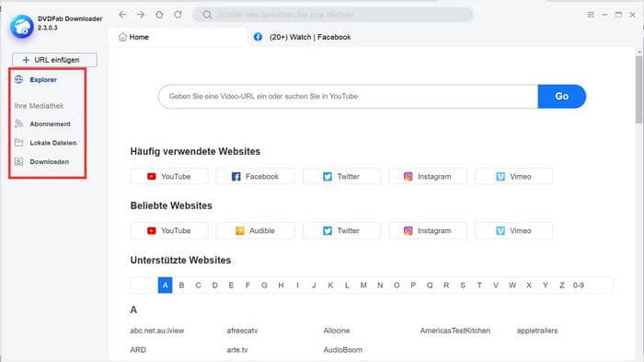Open the AmericasTestKitchen link

[x=455, y=331]
